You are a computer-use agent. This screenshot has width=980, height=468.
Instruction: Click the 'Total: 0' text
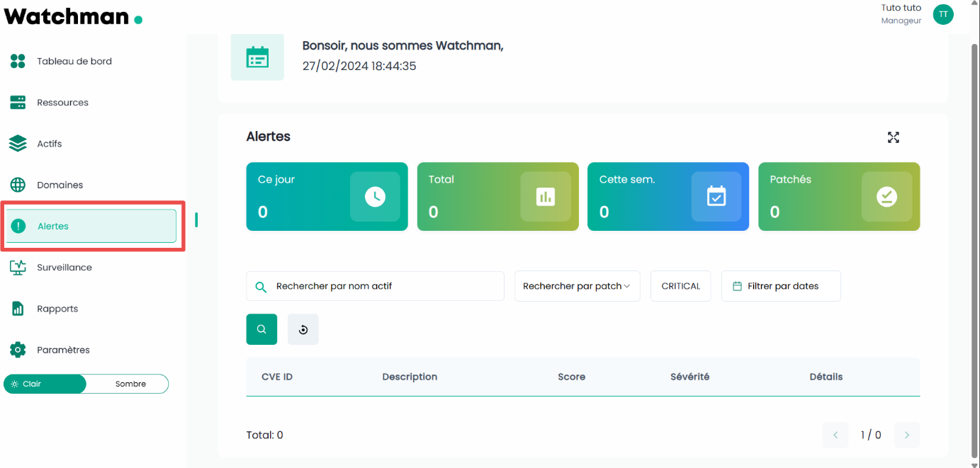coord(265,435)
